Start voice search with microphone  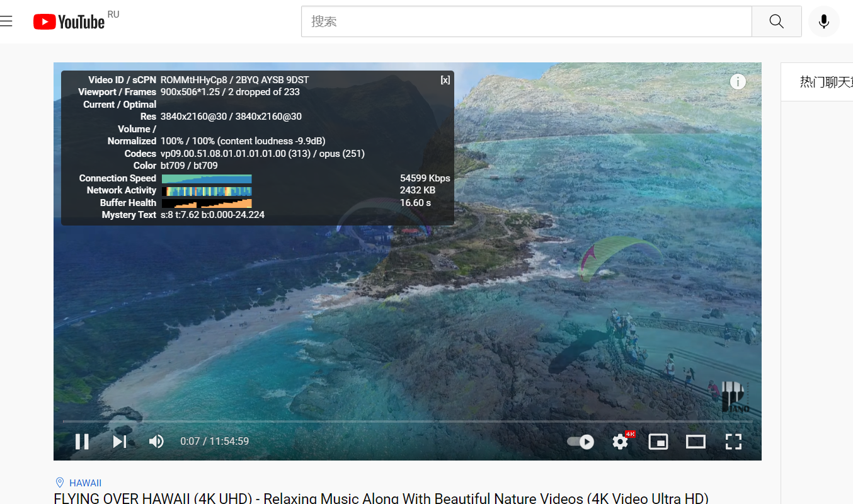tap(823, 21)
